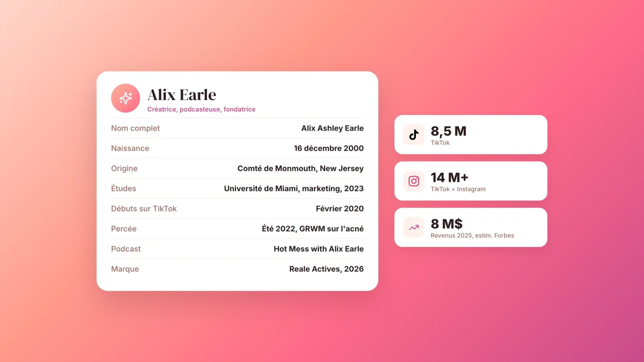Click the subtitle 'Créatrice, podcasteuse, fondatrice'
The height and width of the screenshot is (362, 644).
click(x=201, y=109)
